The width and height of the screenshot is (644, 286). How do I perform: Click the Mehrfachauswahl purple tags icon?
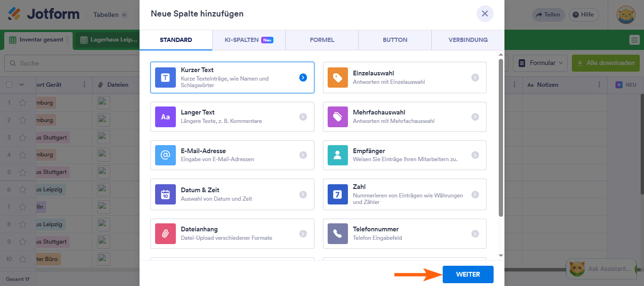point(338,117)
